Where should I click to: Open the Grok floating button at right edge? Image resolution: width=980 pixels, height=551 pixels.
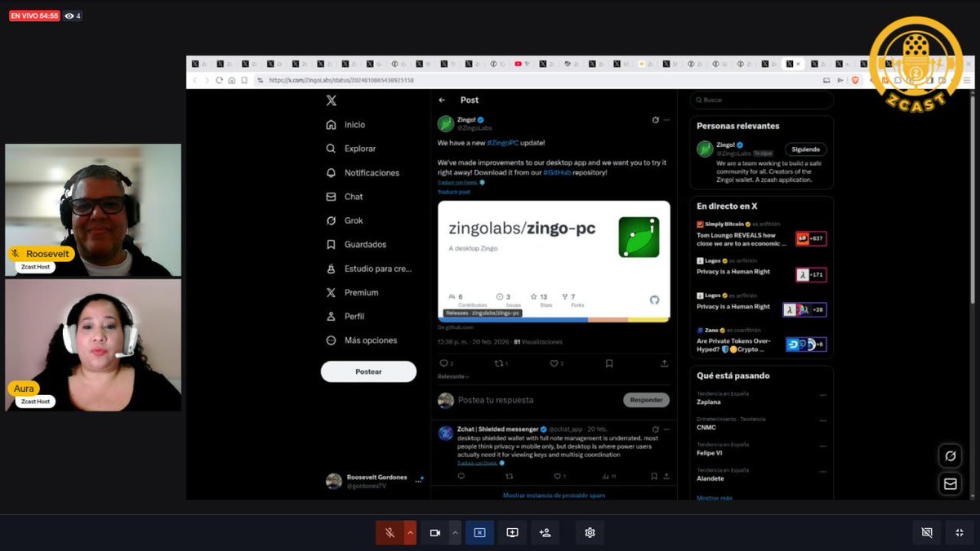tap(950, 455)
